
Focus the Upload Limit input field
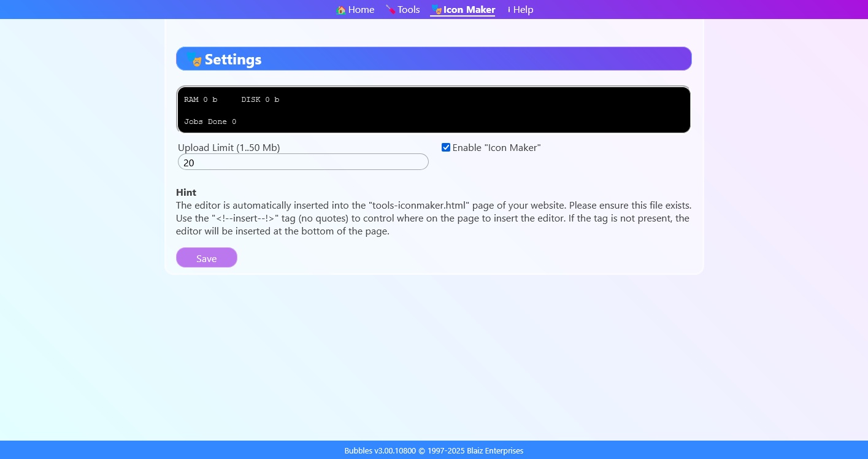click(303, 162)
